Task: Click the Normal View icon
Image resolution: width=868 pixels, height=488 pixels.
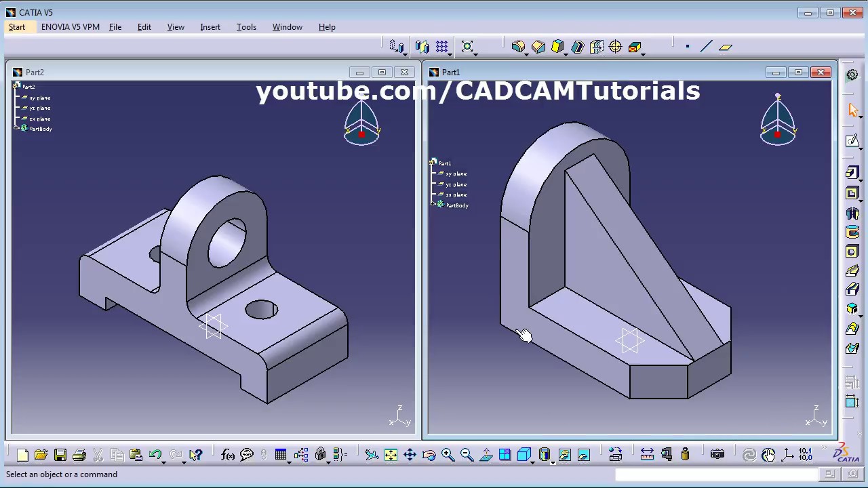Action: [x=486, y=455]
